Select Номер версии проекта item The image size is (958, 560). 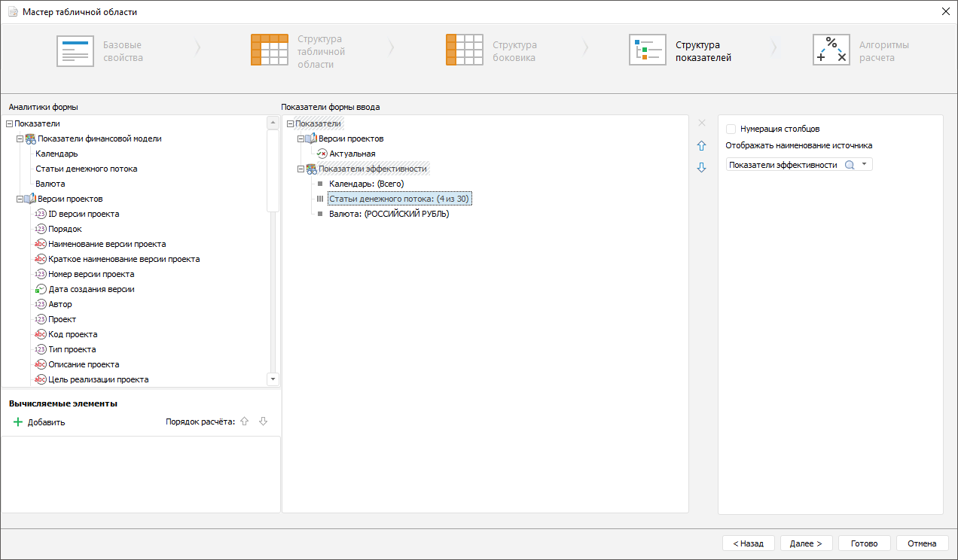[91, 274]
